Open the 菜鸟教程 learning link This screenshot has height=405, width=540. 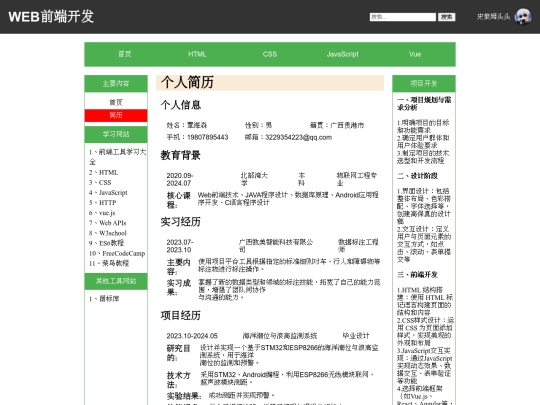[x=115, y=263]
